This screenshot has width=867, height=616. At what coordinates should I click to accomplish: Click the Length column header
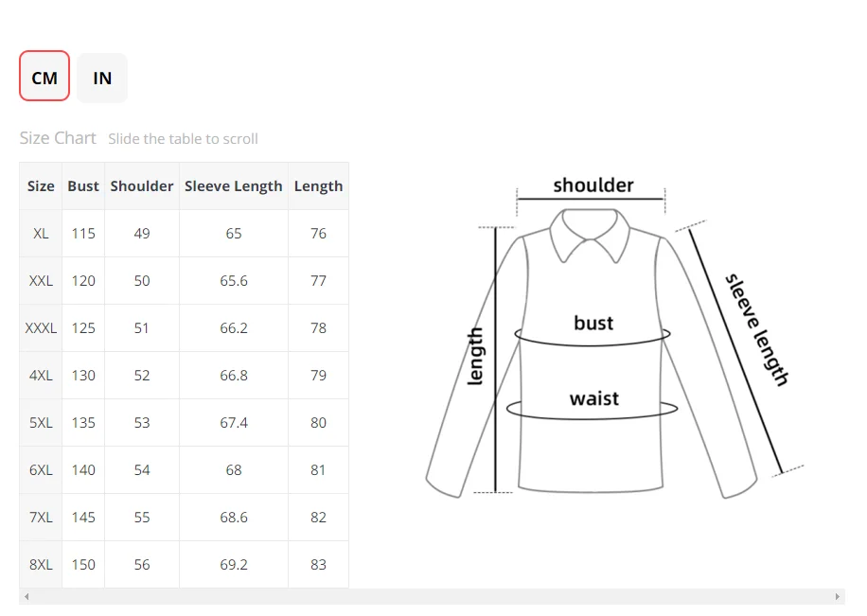pos(318,186)
